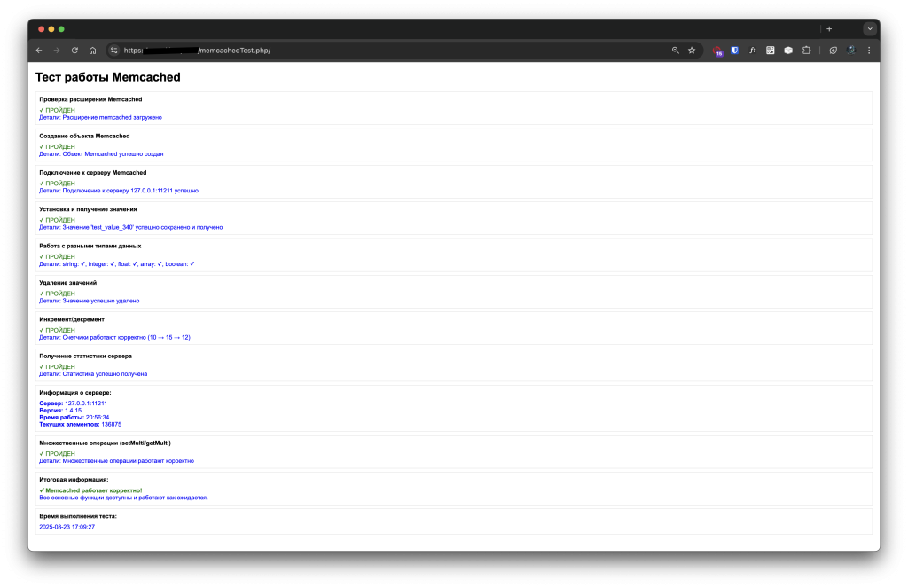Click details line 'string: ✓, integer: ✓, float...'
The width and height of the screenshot is (908, 588).
point(116,264)
